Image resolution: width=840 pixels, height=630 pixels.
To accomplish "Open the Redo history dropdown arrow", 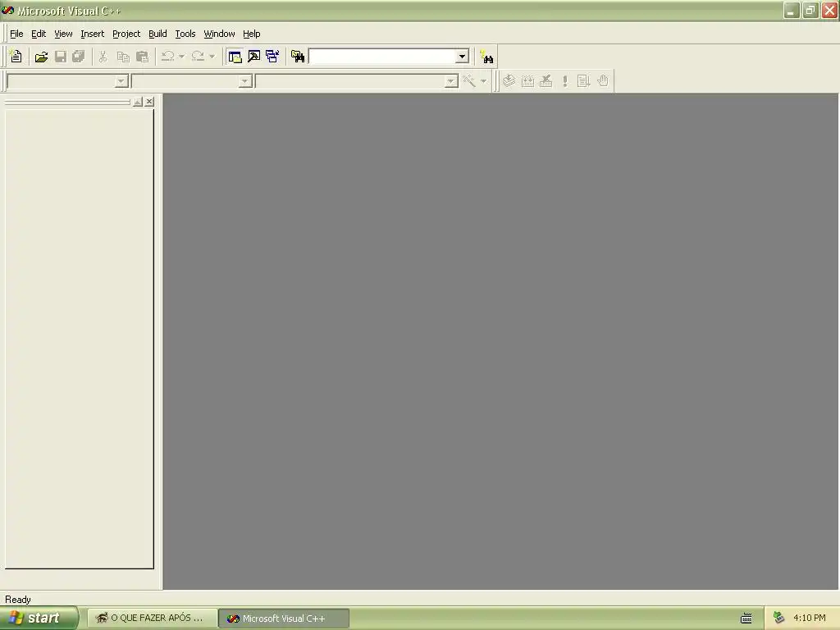I will coord(212,57).
